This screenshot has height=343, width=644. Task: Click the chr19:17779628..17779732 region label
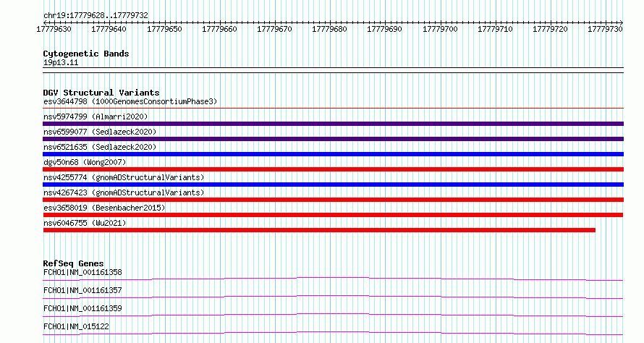point(96,15)
